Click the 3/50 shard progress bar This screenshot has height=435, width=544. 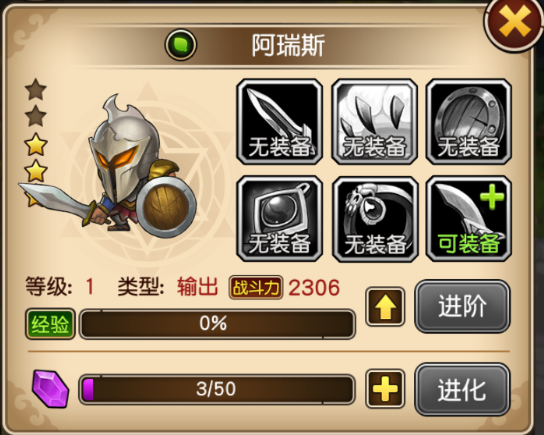pyautogui.click(x=217, y=389)
